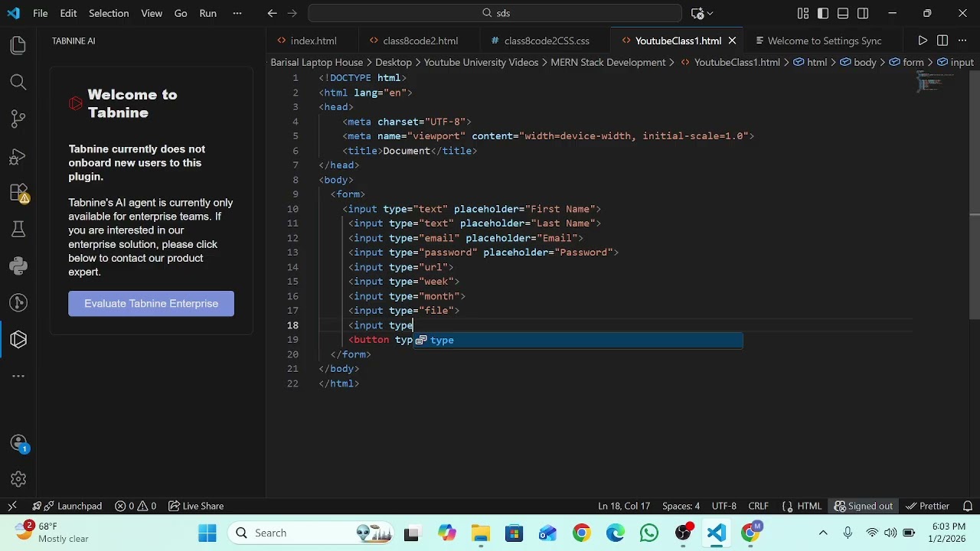Image resolution: width=980 pixels, height=551 pixels.
Task: Open the Source Control view
Action: click(x=18, y=119)
